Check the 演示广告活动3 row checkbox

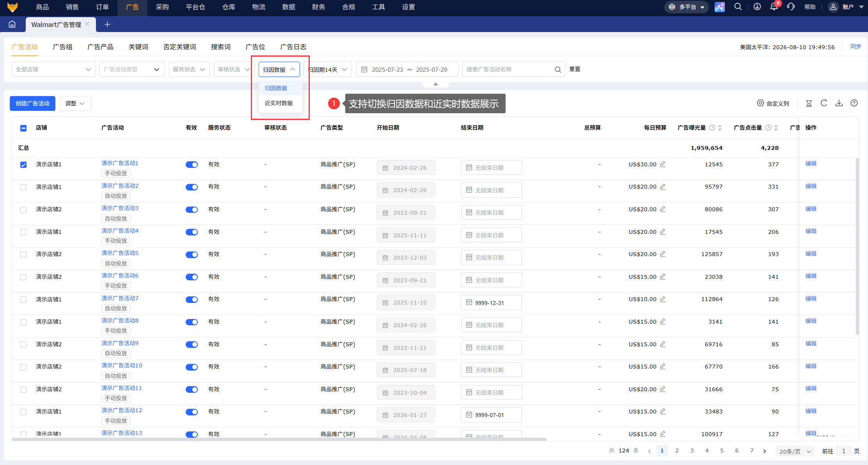pyautogui.click(x=23, y=210)
